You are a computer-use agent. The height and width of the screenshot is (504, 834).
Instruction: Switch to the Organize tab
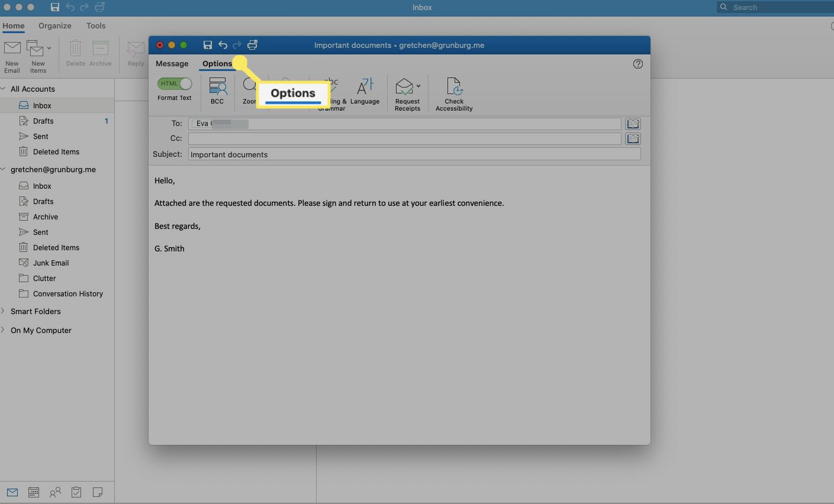click(x=55, y=25)
